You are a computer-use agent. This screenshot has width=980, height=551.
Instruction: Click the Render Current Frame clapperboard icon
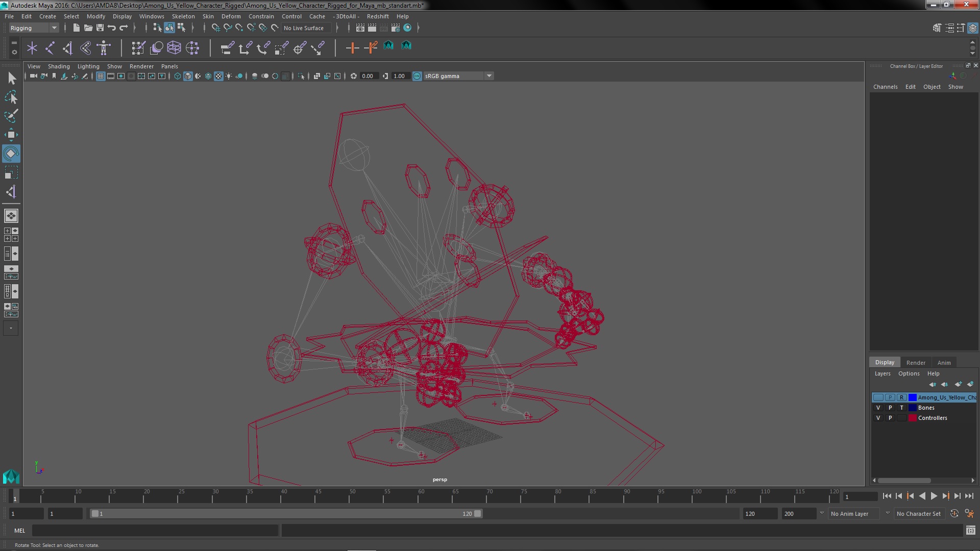tap(372, 28)
